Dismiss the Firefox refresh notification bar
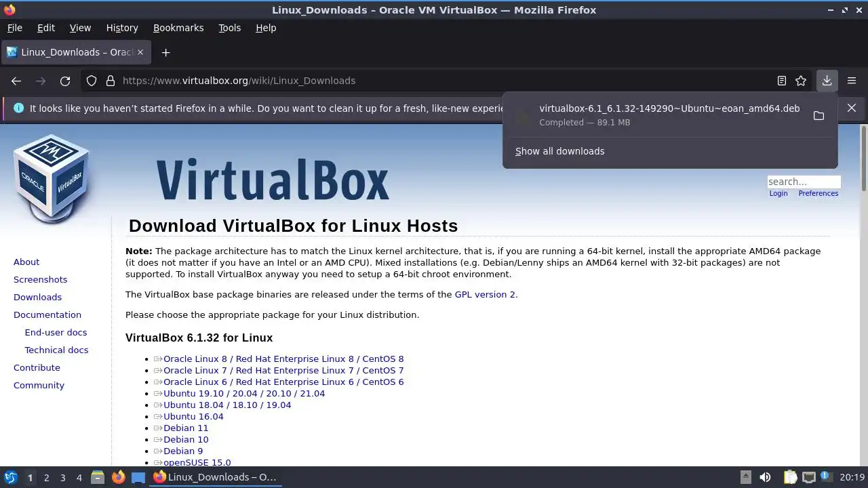This screenshot has height=488, width=868. pos(852,108)
